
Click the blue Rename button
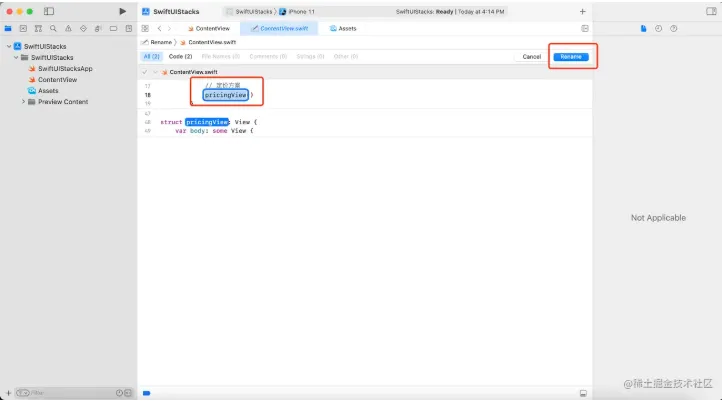pyautogui.click(x=571, y=57)
